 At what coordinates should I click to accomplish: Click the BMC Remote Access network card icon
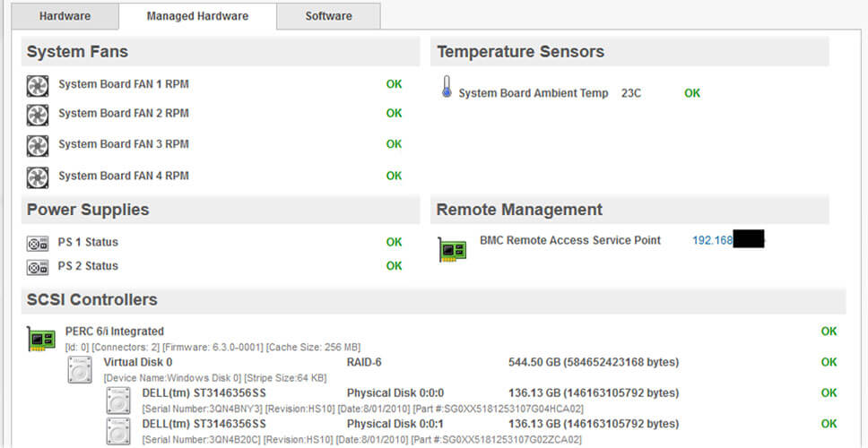coord(452,250)
